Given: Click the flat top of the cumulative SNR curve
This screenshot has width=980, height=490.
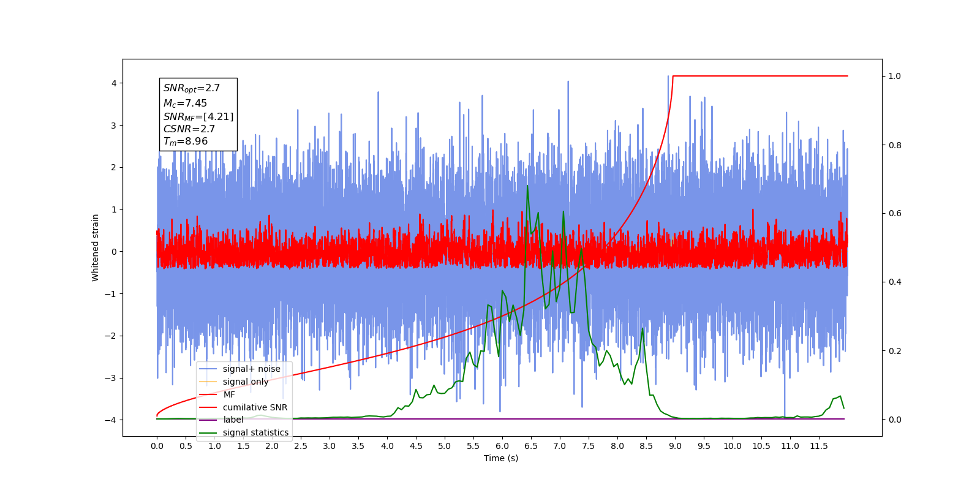Looking at the screenshot, I should pyautogui.click(x=760, y=76).
